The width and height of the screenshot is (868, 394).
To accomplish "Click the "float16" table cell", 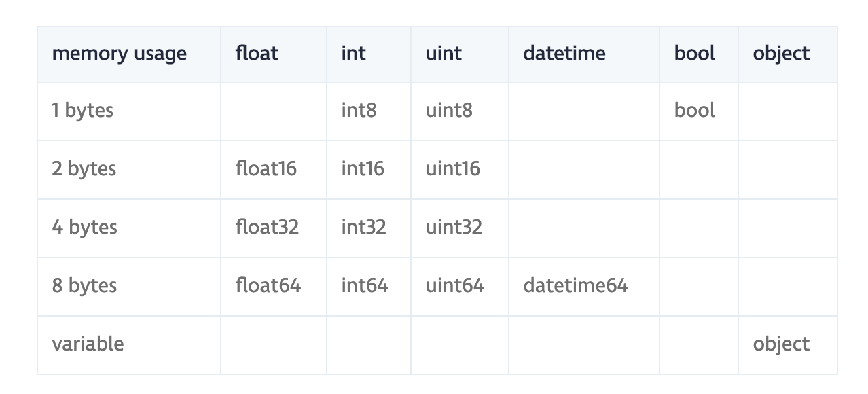I will 266,169.
